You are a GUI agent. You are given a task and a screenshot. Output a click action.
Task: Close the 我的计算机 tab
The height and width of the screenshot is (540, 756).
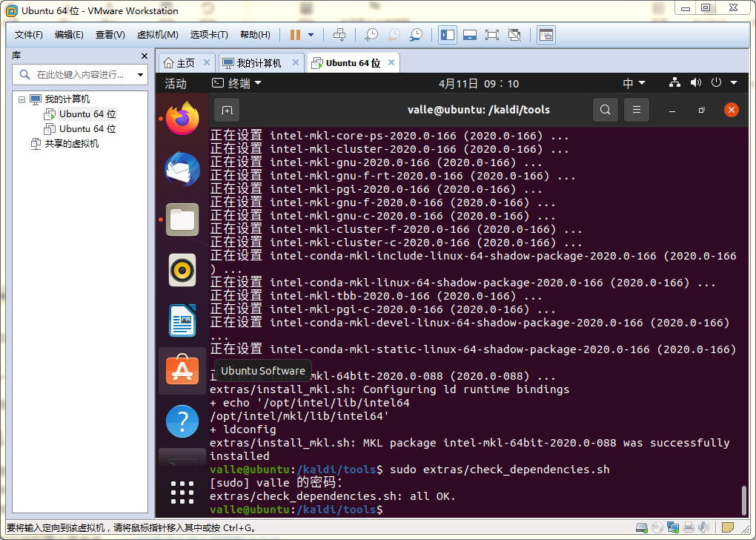click(296, 63)
